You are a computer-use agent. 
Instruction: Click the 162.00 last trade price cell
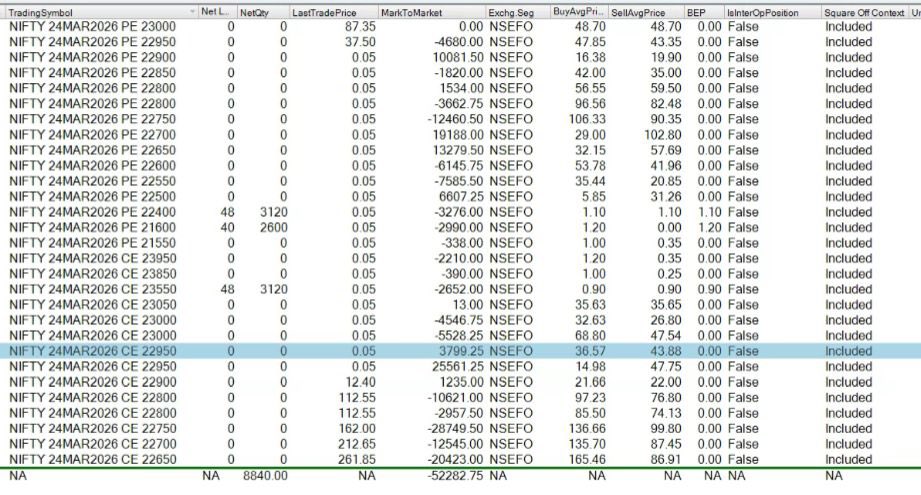coord(357,428)
